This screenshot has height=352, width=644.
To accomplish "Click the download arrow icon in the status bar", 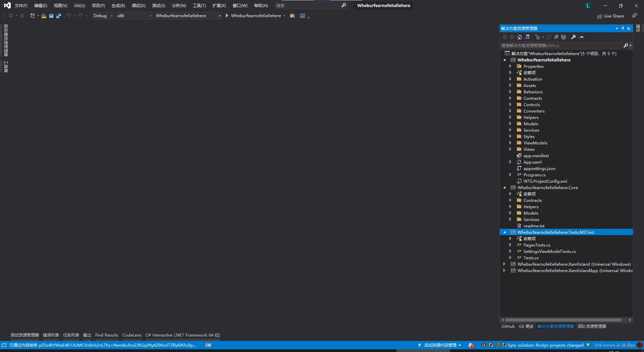I will click(484, 345).
